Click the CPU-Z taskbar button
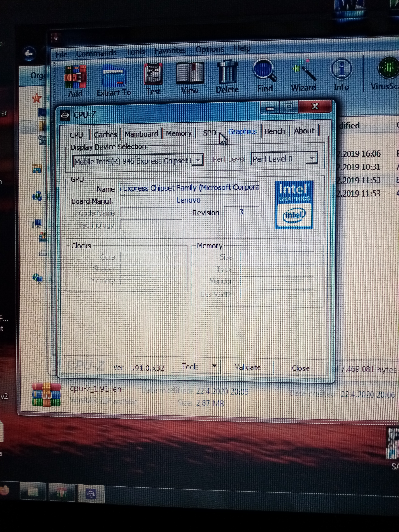The image size is (399, 532). click(91, 494)
